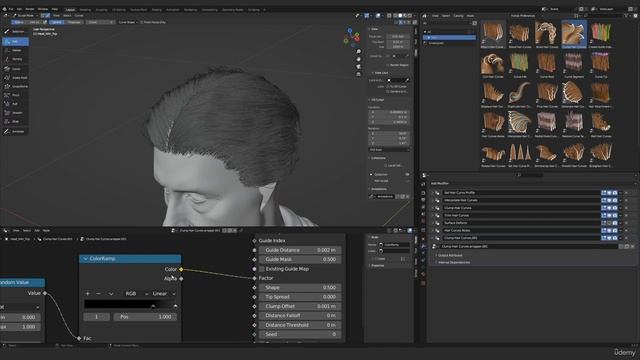Toggle the Render Region checkbox
Screen dimensions: 640x360
tap(388, 65)
